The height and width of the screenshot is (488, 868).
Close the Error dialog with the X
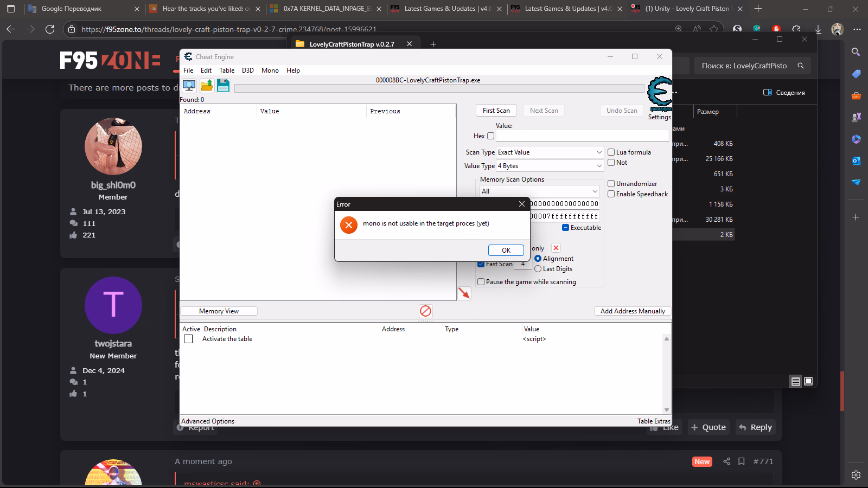[x=521, y=204]
